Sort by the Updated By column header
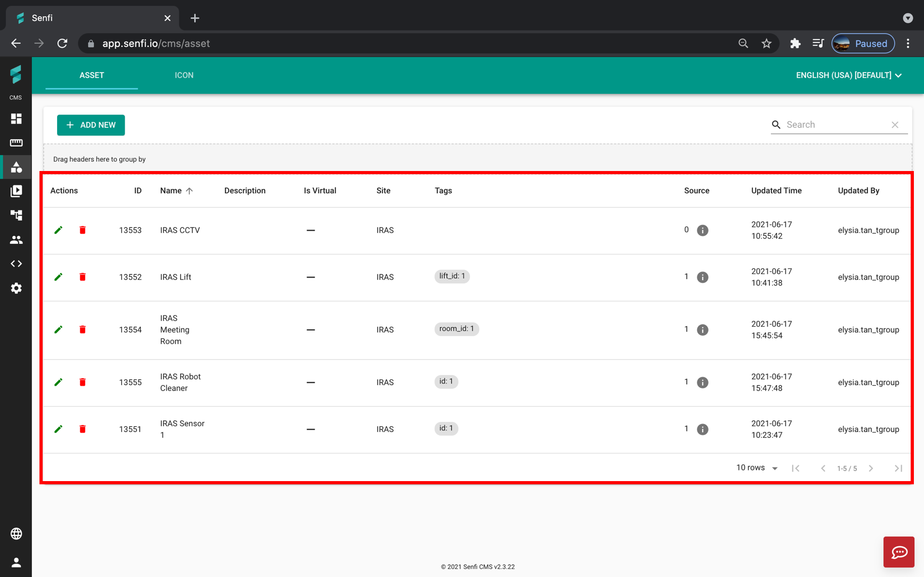This screenshot has height=577, width=924. pyautogui.click(x=858, y=191)
